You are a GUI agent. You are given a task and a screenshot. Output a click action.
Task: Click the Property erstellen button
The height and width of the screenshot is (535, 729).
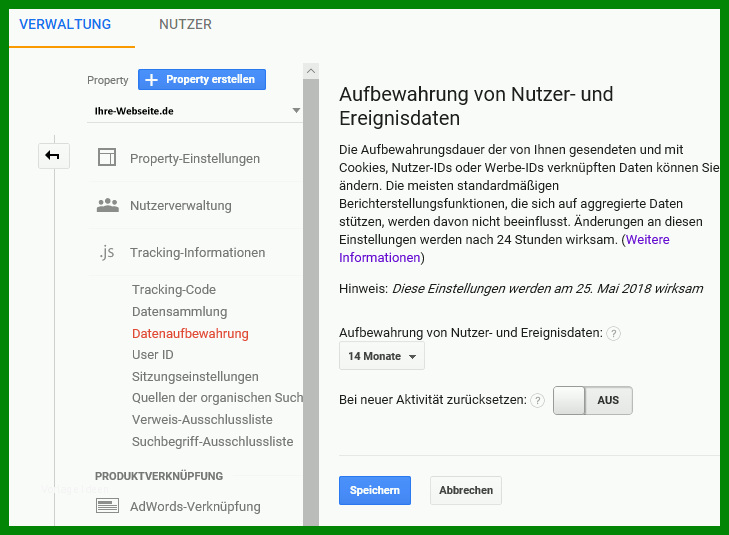[x=202, y=79]
